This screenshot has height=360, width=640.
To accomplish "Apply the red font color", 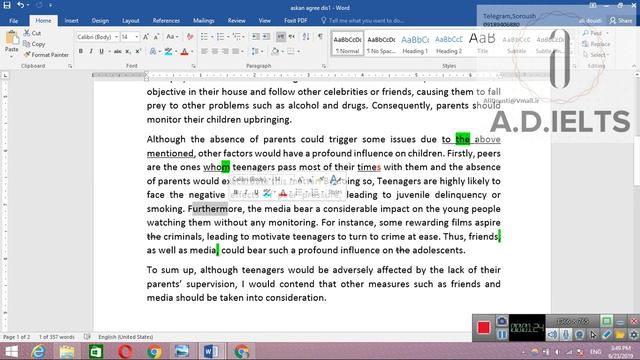I will 184,51.
